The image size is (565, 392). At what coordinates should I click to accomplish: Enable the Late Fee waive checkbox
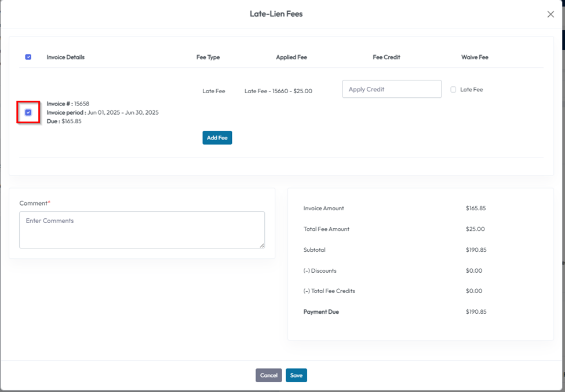(x=453, y=90)
